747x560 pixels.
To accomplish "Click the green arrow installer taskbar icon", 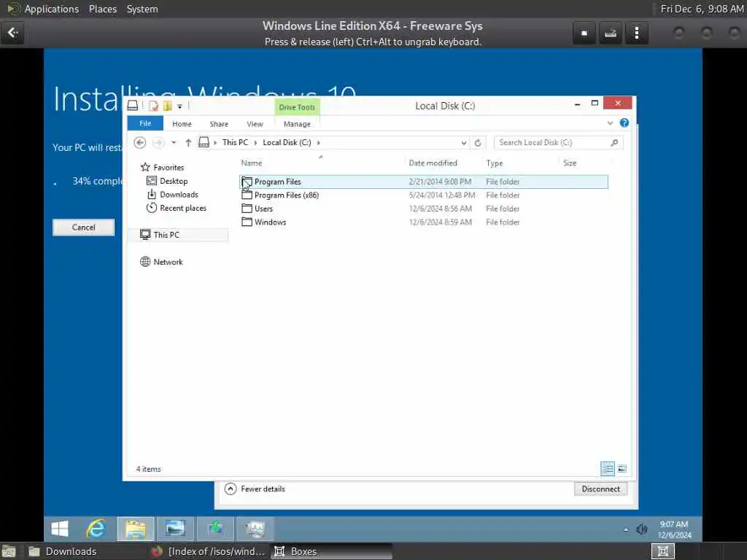I will (215, 529).
